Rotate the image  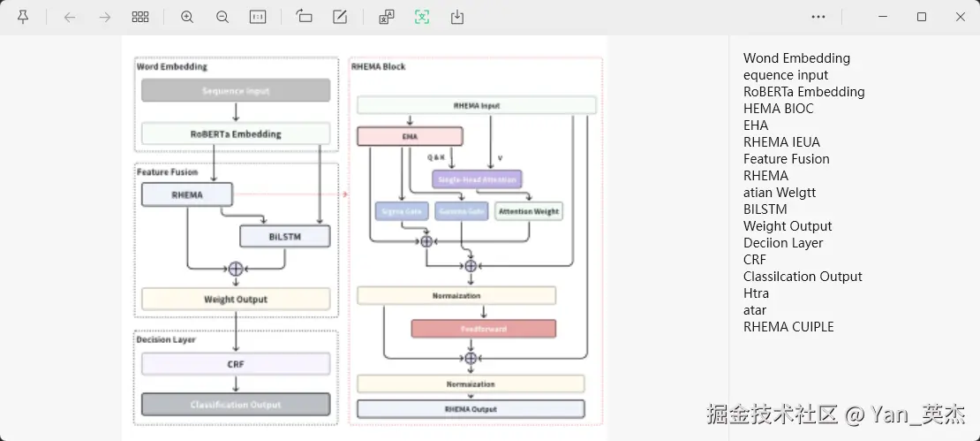[305, 17]
